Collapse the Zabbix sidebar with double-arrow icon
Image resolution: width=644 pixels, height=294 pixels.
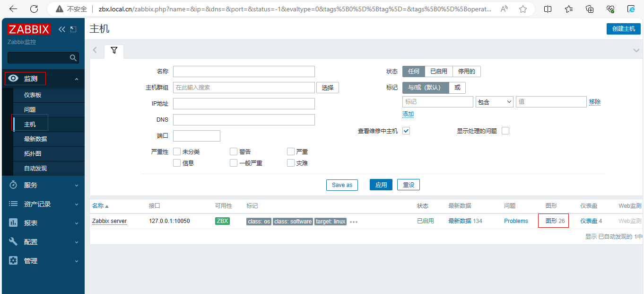click(62, 29)
